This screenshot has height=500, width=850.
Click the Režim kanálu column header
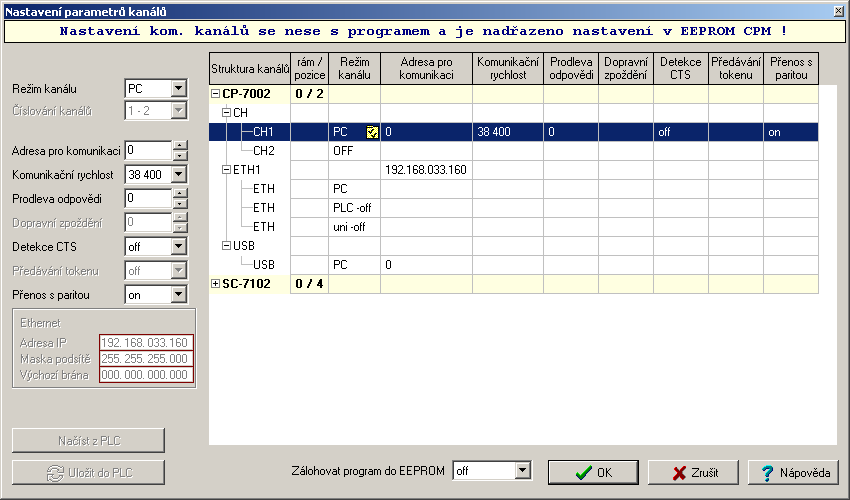point(355,68)
